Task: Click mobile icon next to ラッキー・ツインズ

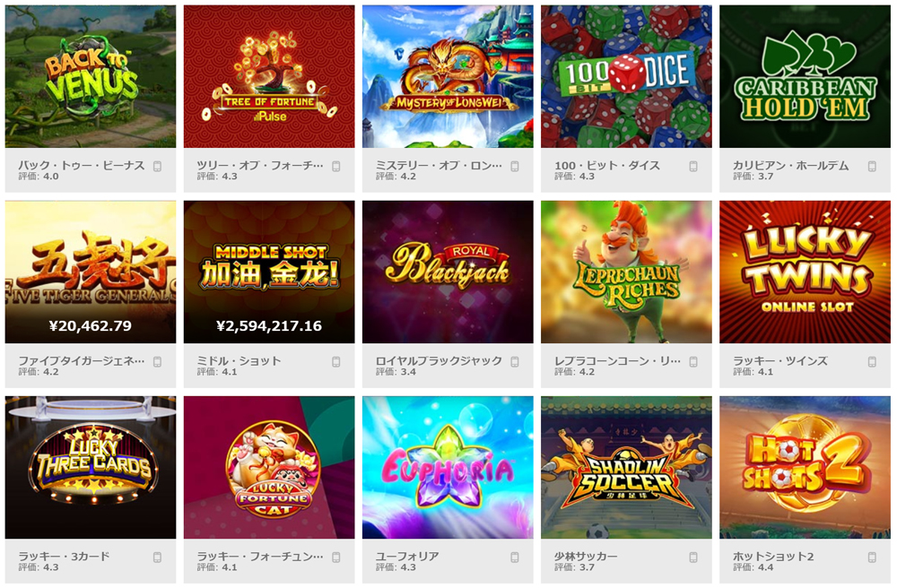Action: [x=872, y=362]
